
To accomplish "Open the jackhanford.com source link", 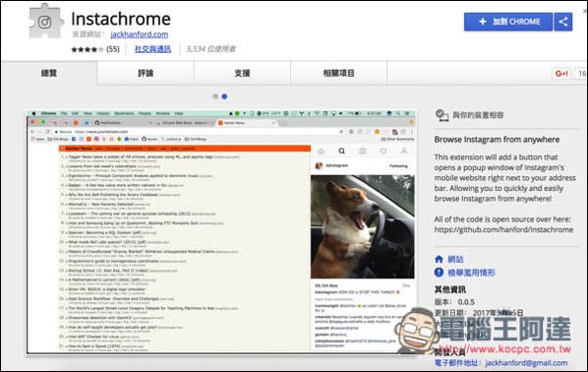I will 140,34.
